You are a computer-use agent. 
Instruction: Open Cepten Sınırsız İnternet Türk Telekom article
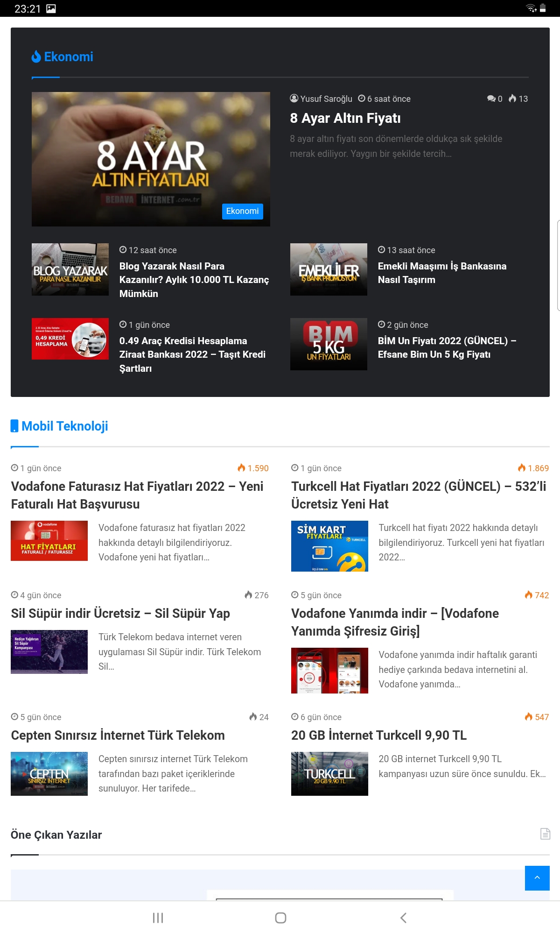[118, 735]
